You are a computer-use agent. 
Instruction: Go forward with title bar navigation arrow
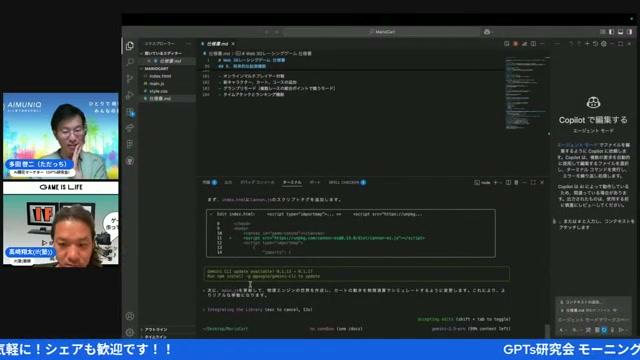[x=277, y=32]
